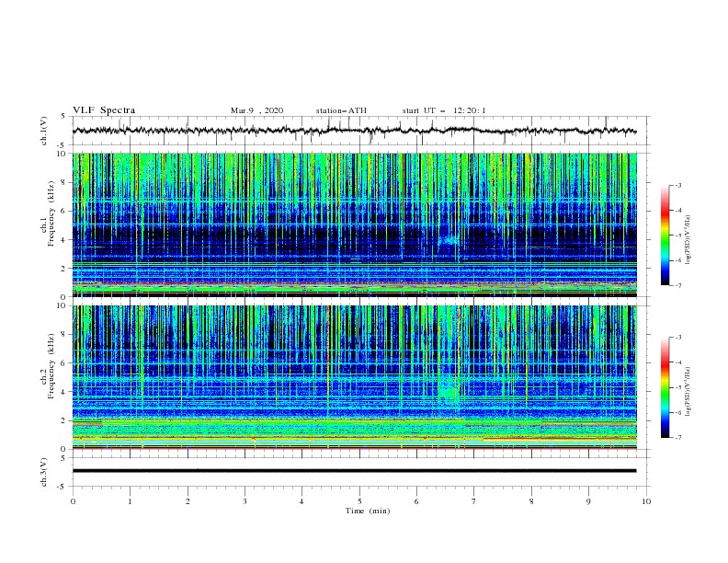The width and height of the screenshot is (728, 563).
Task: Click the "-3" tick on the upper color bar
Action: (677, 185)
